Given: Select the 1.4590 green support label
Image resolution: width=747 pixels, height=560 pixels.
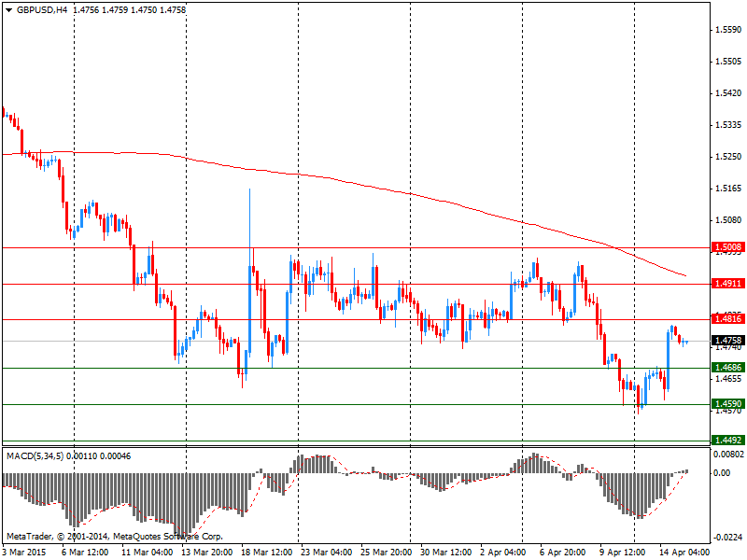Looking at the screenshot, I should 728,404.
